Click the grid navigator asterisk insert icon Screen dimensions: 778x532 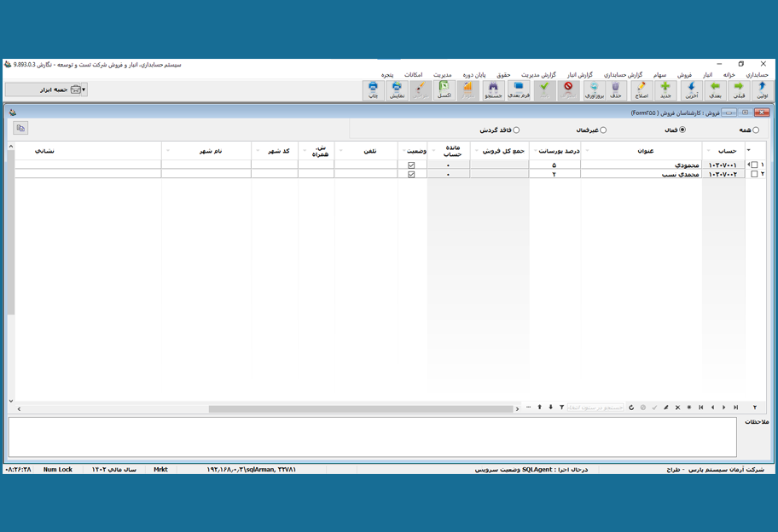click(689, 408)
